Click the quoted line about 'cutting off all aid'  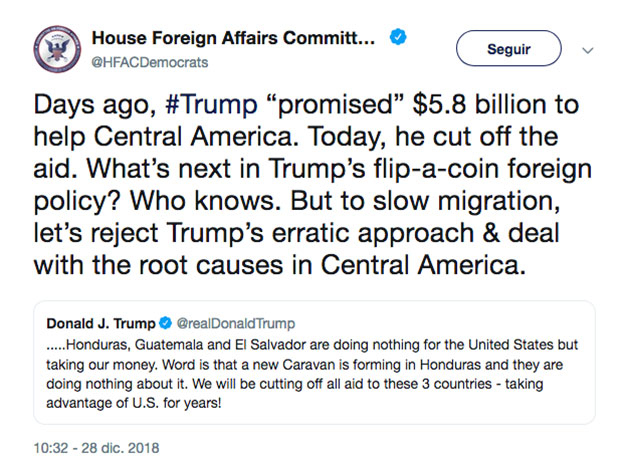[295, 384]
